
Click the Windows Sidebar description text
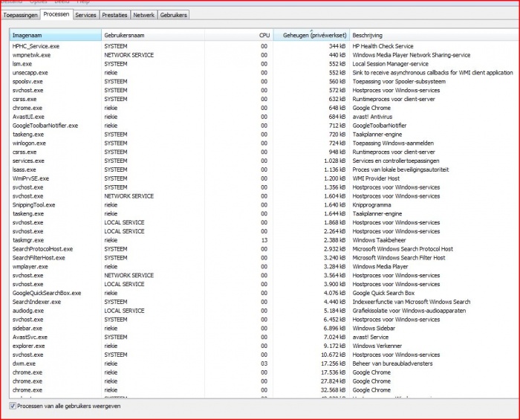(374, 329)
